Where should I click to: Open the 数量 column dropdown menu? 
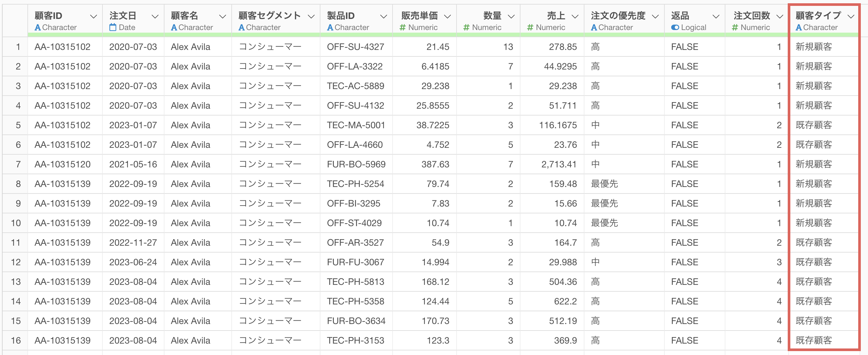click(x=511, y=17)
